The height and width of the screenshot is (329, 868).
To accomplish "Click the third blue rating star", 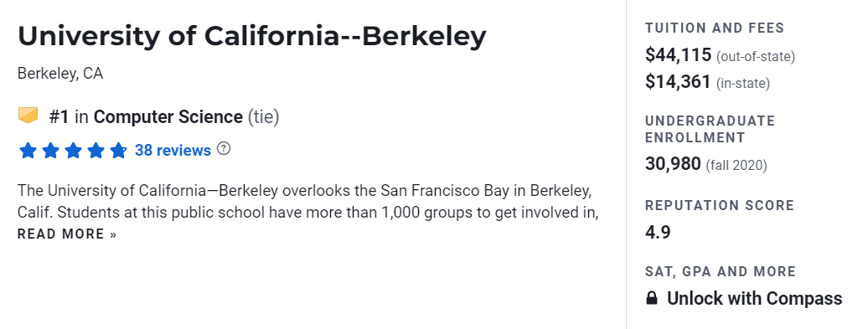I will click(x=73, y=151).
